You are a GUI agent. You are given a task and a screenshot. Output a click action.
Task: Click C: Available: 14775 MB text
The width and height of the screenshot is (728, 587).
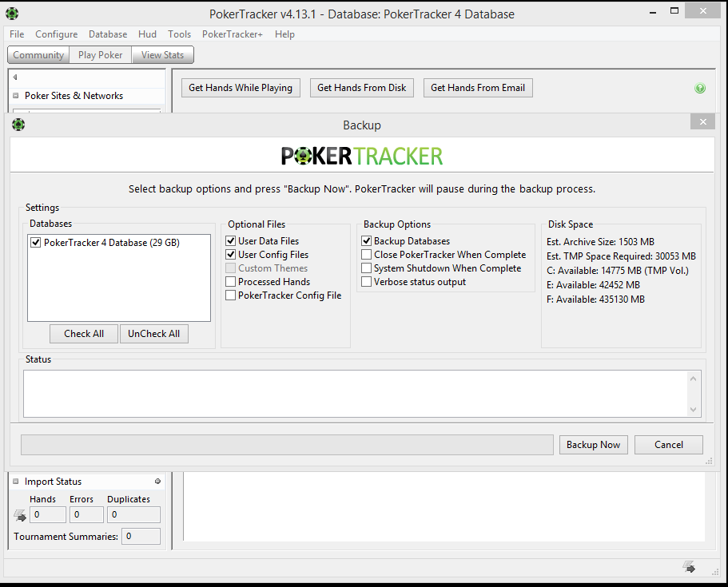click(x=618, y=271)
